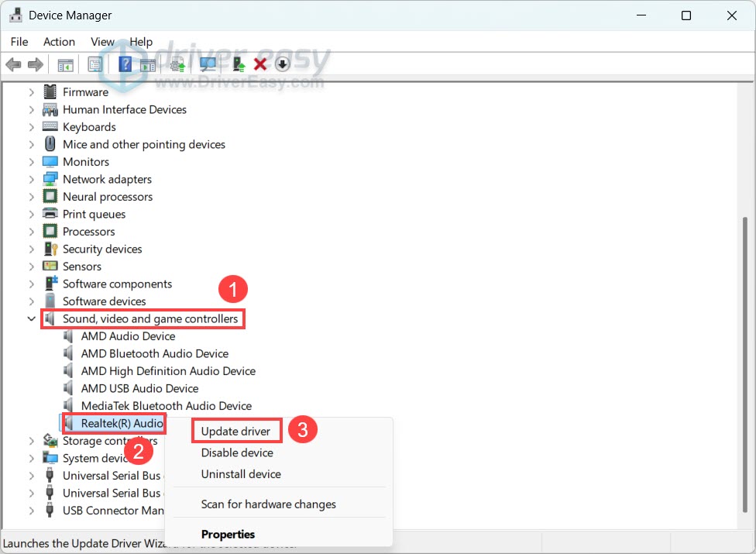Screen dimensions: 756x554
Task: Select the Security devices label
Action: (x=102, y=249)
